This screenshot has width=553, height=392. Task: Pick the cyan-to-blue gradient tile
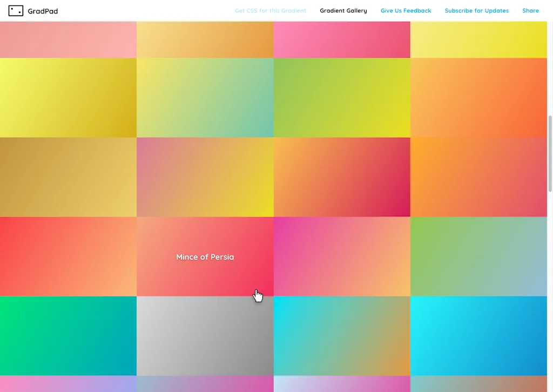click(478, 336)
